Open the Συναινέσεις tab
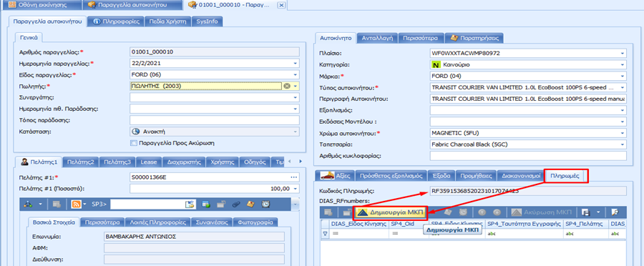The width and height of the screenshot is (644, 266). coord(211,222)
